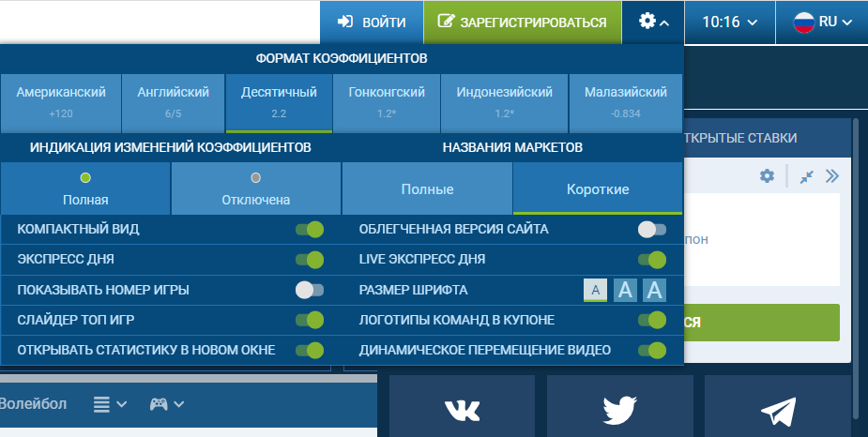The height and width of the screenshot is (437, 868).
Task: Switch market names to Полные
Action: pyautogui.click(x=427, y=188)
